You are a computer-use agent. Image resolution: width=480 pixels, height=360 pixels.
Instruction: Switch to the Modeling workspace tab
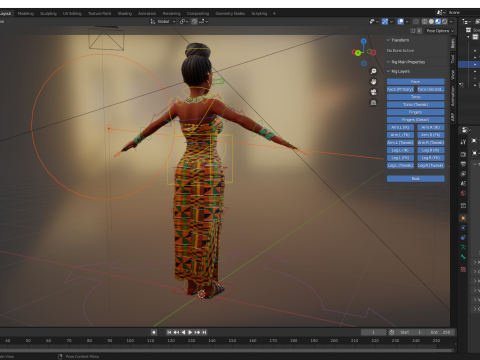26,14
